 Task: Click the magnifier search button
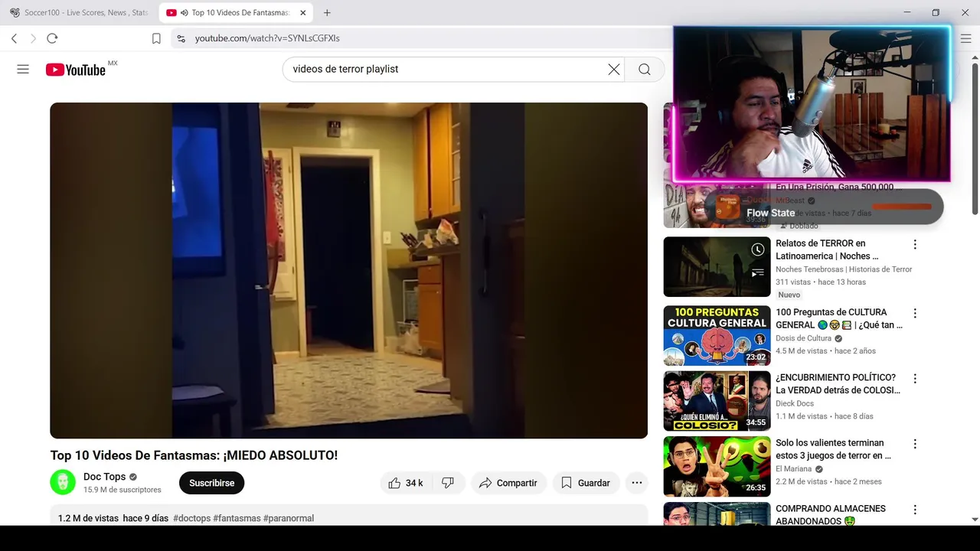point(645,69)
